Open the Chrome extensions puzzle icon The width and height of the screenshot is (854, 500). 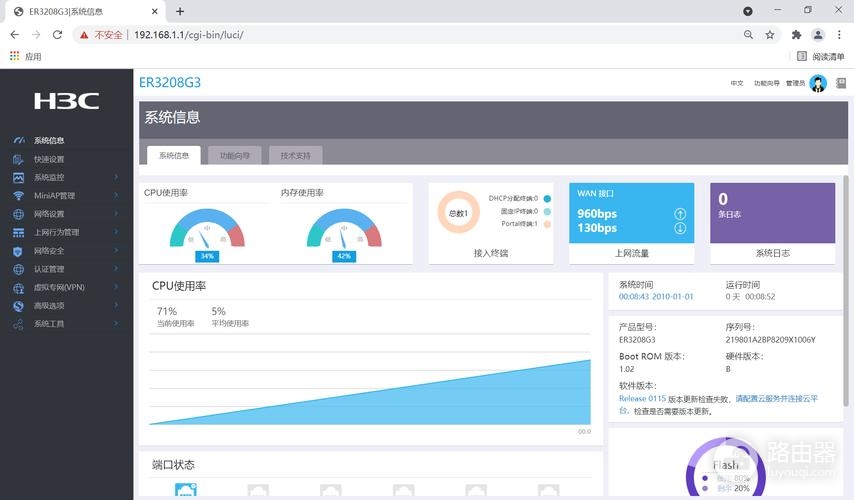click(x=796, y=34)
